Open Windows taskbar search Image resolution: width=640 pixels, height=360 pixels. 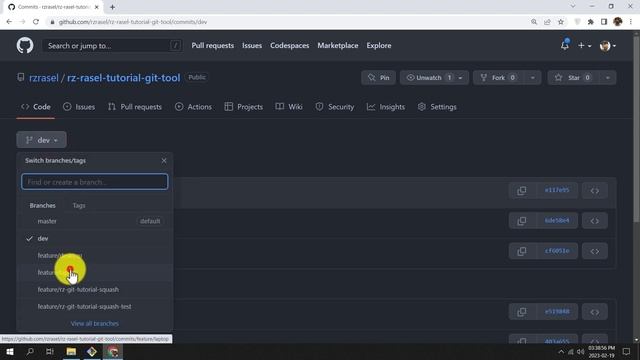30,351
